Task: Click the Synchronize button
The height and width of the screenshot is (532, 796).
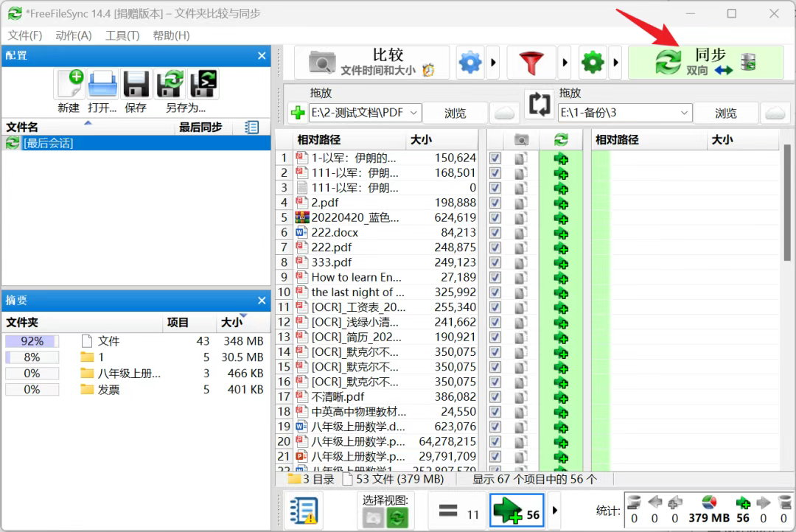Action: click(706, 63)
